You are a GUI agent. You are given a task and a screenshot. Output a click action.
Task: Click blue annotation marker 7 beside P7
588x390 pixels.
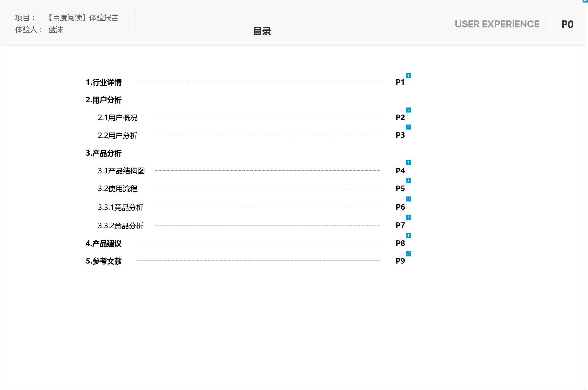pyautogui.click(x=408, y=217)
